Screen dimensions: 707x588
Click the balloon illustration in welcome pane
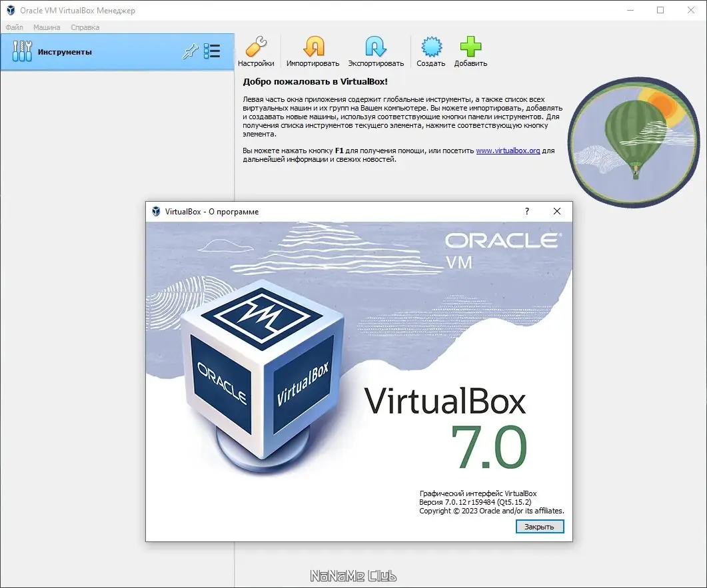pyautogui.click(x=634, y=142)
